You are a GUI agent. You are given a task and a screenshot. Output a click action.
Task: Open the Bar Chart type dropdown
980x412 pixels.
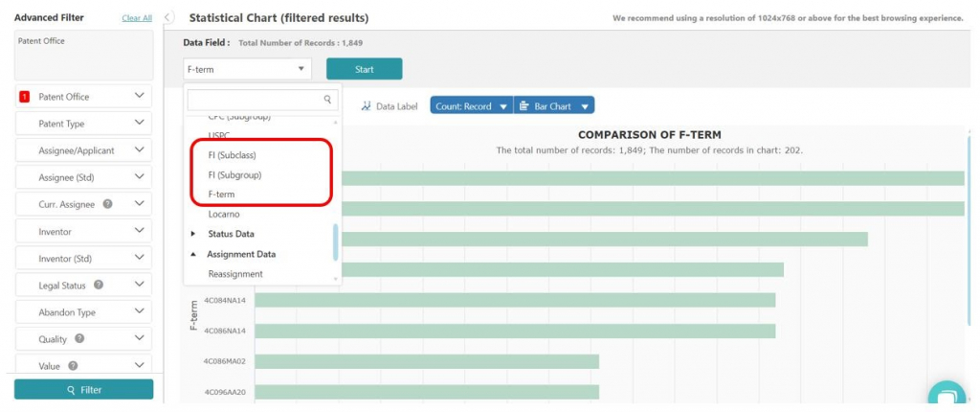coord(554,105)
